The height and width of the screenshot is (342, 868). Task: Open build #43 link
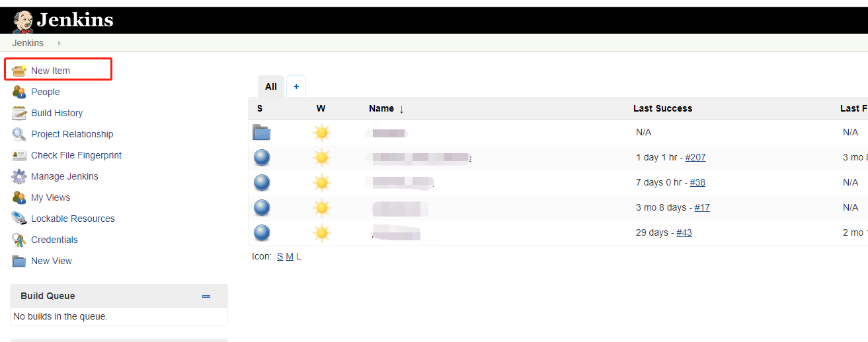[x=684, y=232]
